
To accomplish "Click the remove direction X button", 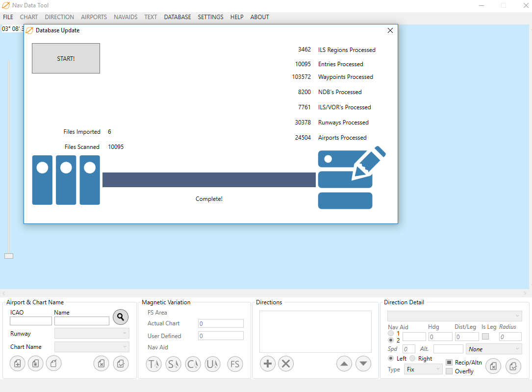I will tap(286, 364).
